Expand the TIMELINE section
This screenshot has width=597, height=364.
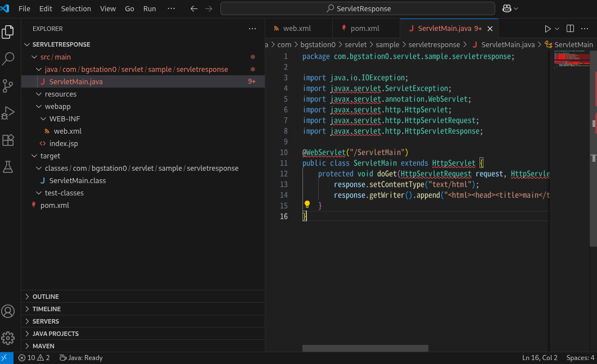pos(143,309)
